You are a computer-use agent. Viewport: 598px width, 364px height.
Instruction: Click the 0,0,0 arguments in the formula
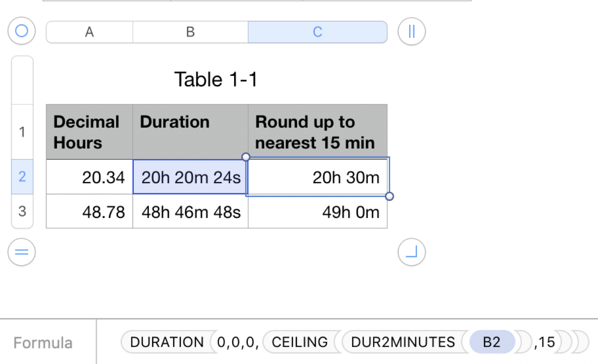[x=237, y=342]
